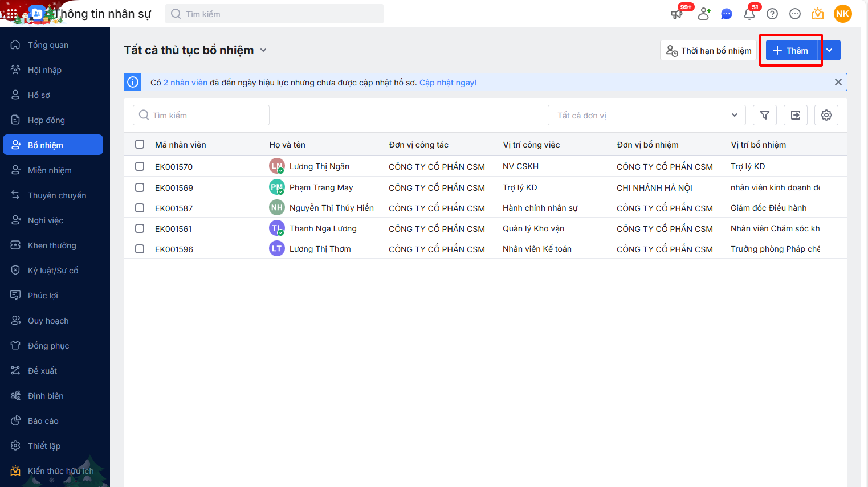Go to Miễn nhiệm in the sidebar
The height and width of the screenshot is (487, 868).
tap(50, 170)
